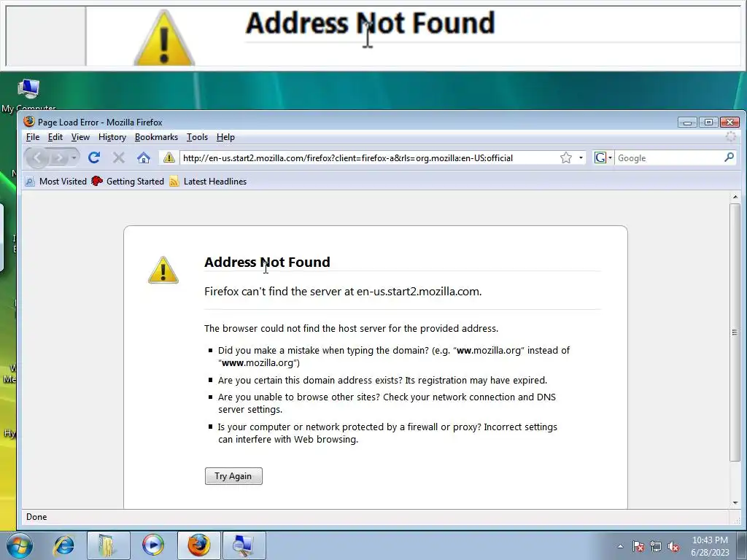747x560 pixels.
Task: Open My Computer desktop icon
Action: (28, 96)
